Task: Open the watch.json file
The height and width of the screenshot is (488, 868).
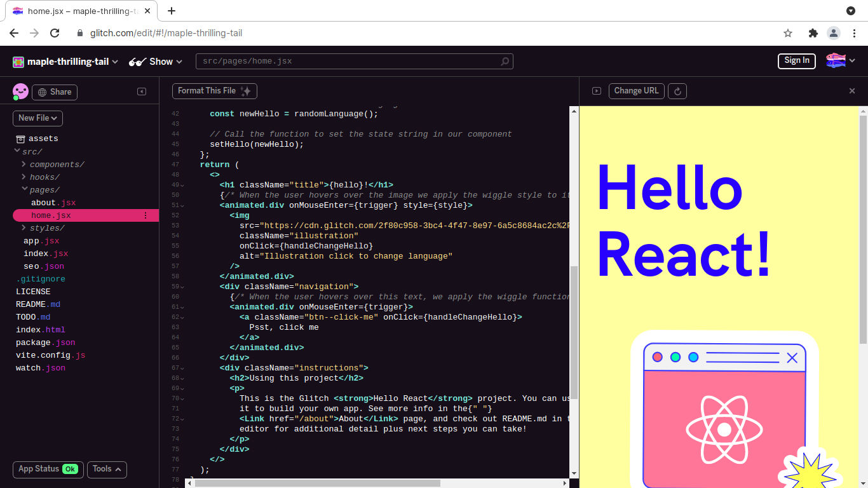Action: click(x=41, y=368)
